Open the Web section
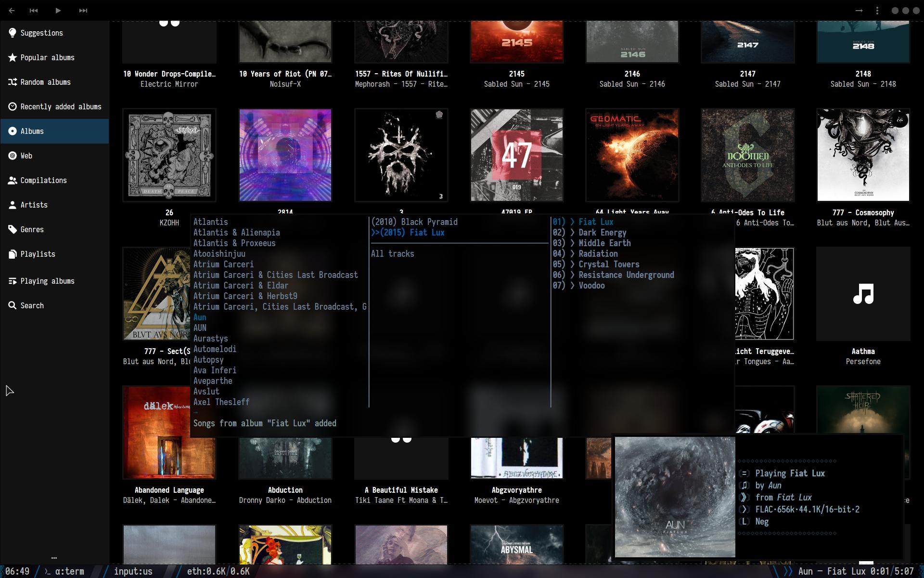924x578 pixels. (x=54, y=156)
